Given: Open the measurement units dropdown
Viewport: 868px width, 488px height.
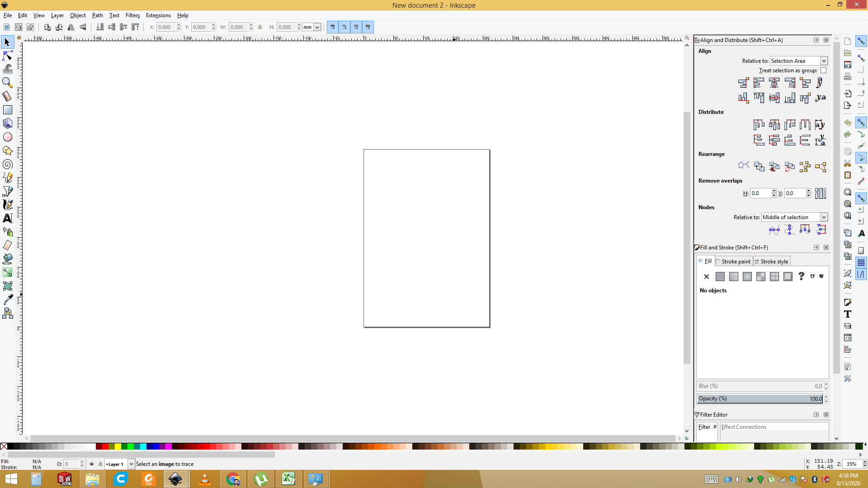Looking at the screenshot, I should [311, 27].
